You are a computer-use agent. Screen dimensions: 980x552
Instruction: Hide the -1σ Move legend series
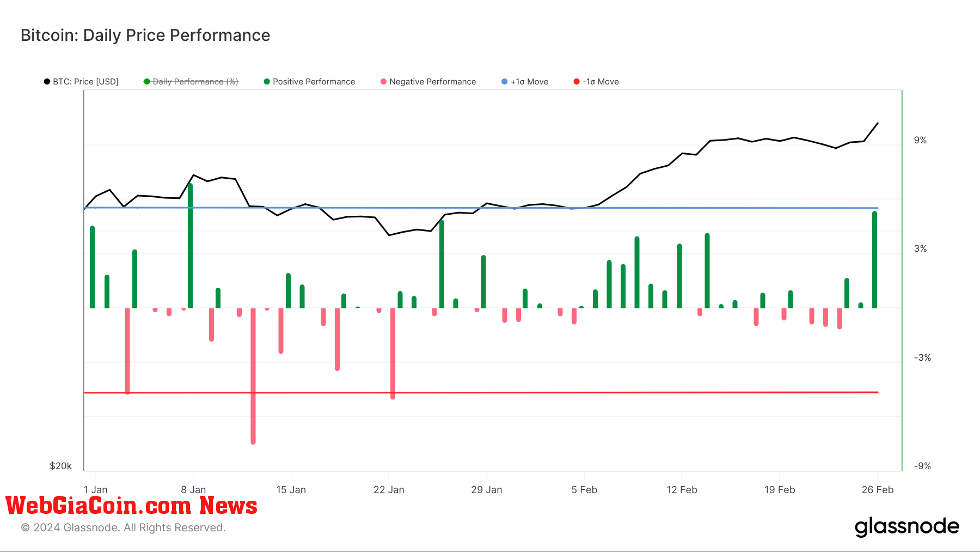[x=596, y=82]
